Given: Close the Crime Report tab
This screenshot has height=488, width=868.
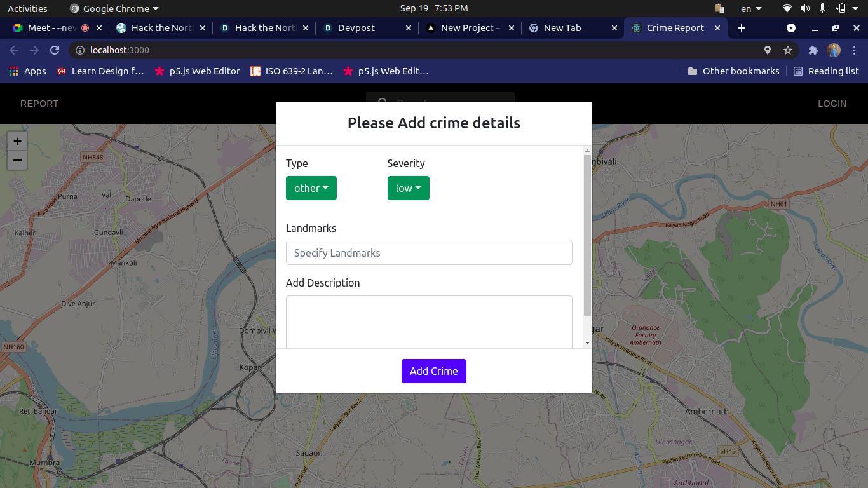Looking at the screenshot, I should pyautogui.click(x=717, y=28).
